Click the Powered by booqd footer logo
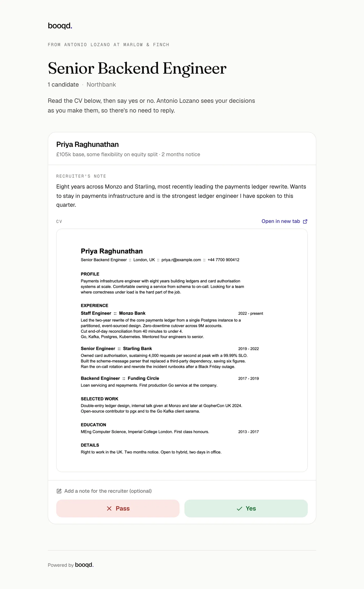 [84, 565]
